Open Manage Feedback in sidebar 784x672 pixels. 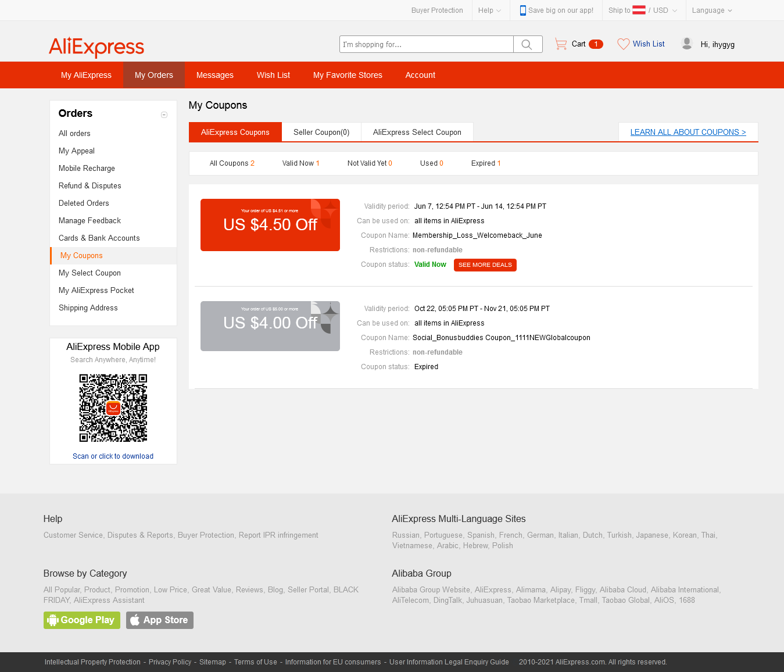pyautogui.click(x=90, y=220)
